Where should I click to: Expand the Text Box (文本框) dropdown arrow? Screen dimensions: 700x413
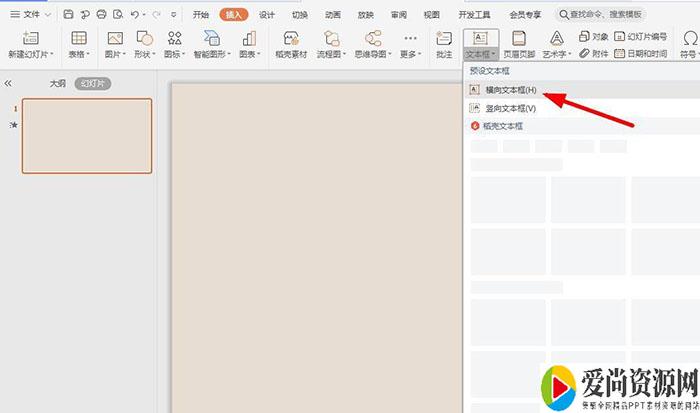(x=494, y=54)
